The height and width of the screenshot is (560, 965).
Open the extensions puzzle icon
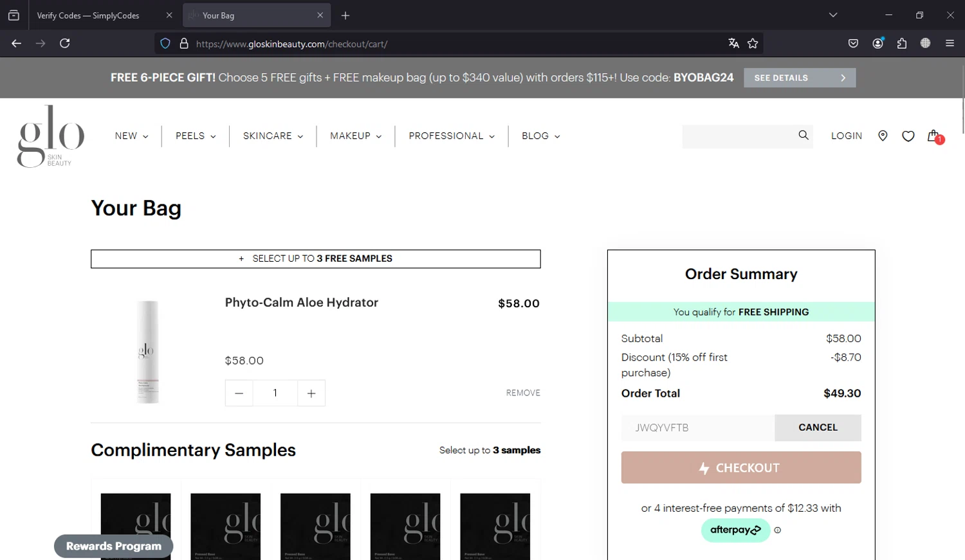[901, 44]
